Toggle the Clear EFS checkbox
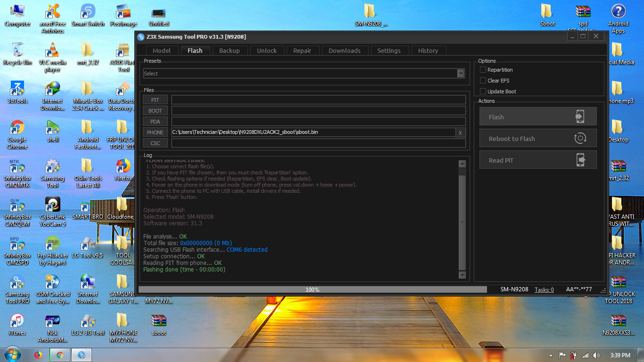644x362 pixels. pos(483,81)
